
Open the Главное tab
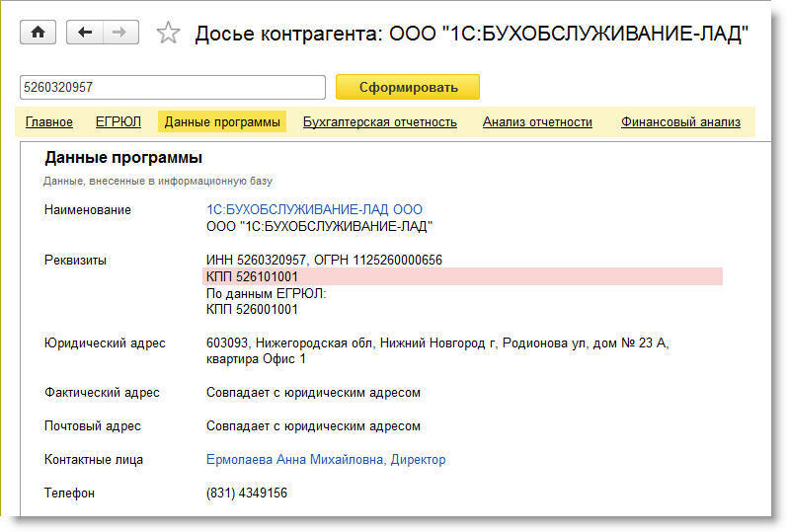click(x=48, y=122)
